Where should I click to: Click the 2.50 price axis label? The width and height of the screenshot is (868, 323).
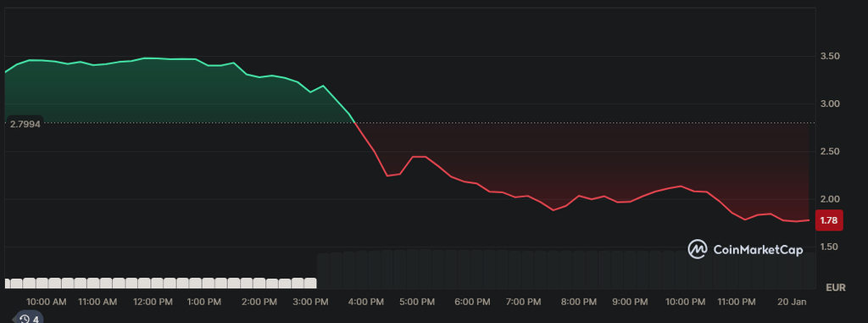tap(830, 151)
